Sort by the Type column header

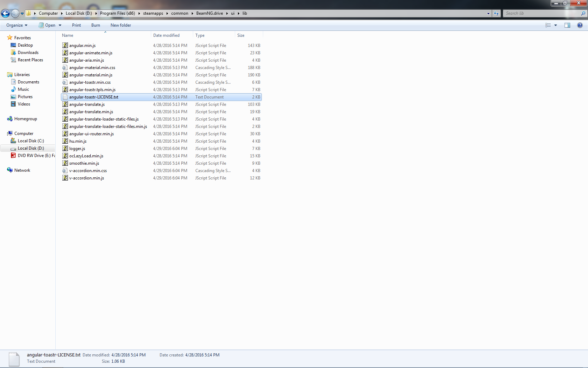pos(214,35)
